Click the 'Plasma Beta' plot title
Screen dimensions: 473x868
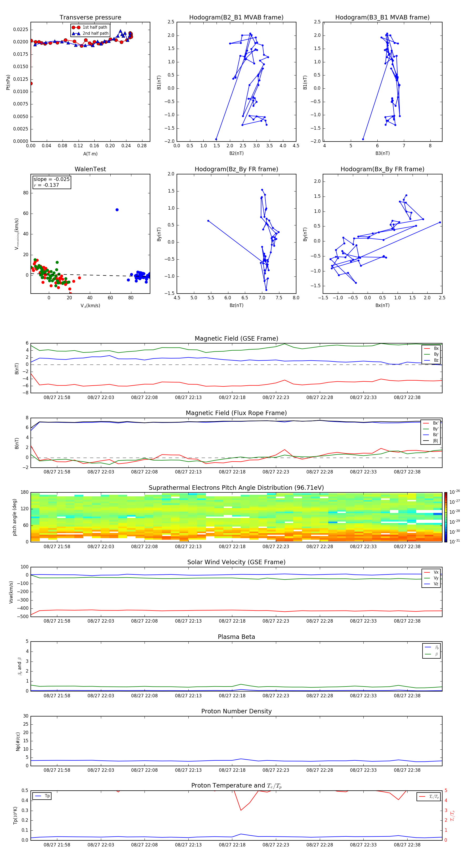coord(236,637)
